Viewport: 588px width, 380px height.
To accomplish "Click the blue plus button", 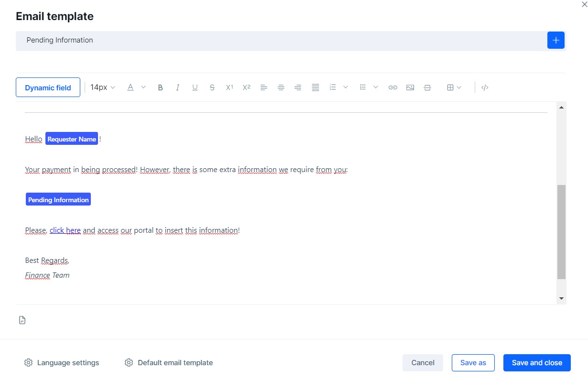I will point(555,41).
